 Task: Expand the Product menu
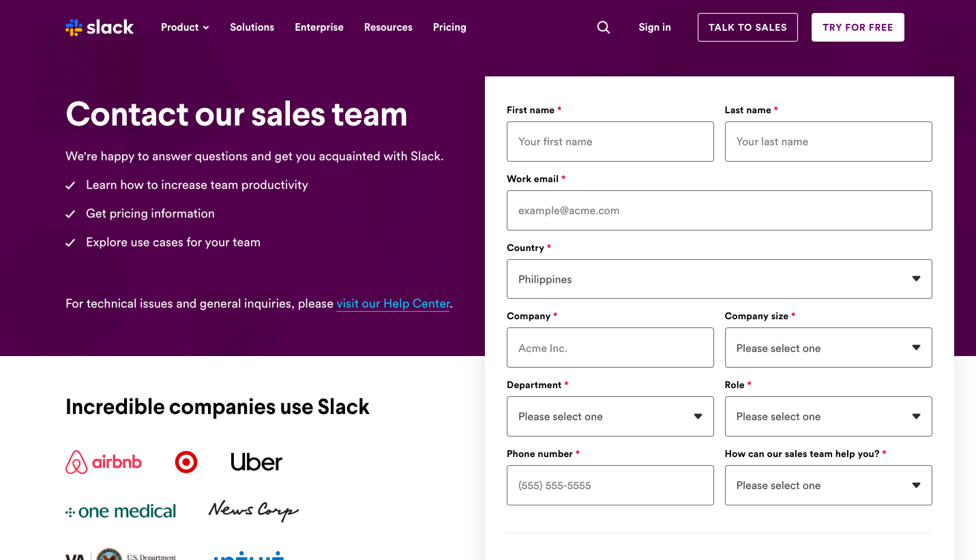pos(185,27)
